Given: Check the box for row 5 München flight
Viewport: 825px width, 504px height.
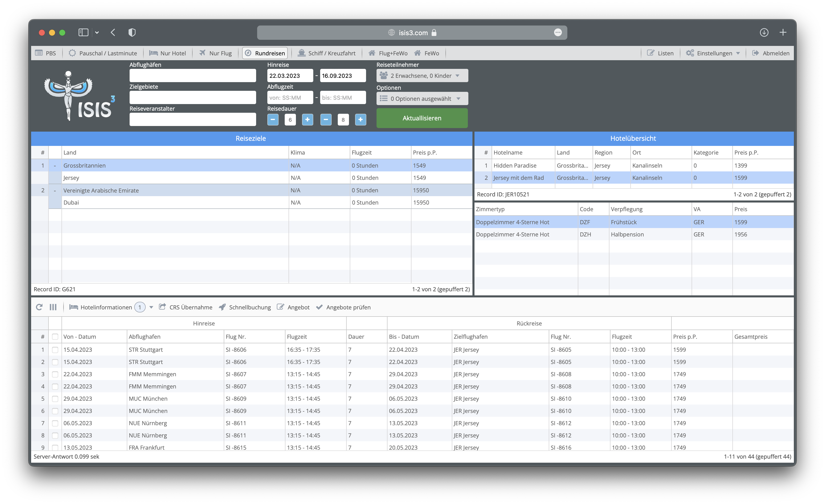Looking at the screenshot, I should (x=55, y=399).
